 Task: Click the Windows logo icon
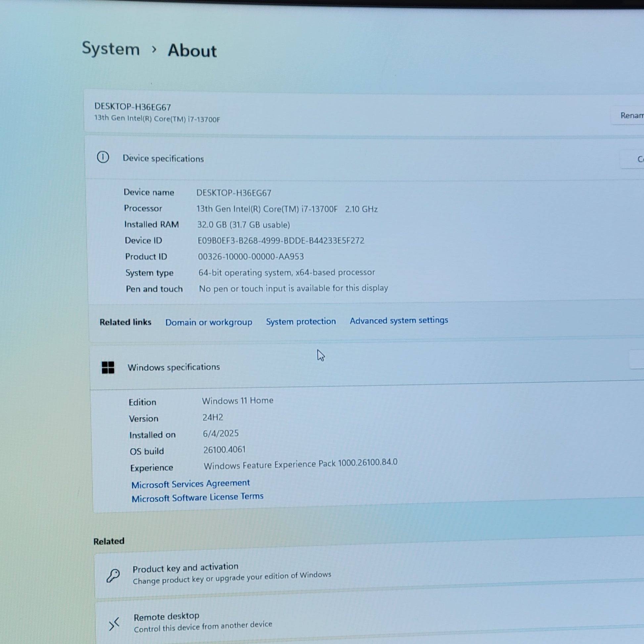(x=108, y=368)
